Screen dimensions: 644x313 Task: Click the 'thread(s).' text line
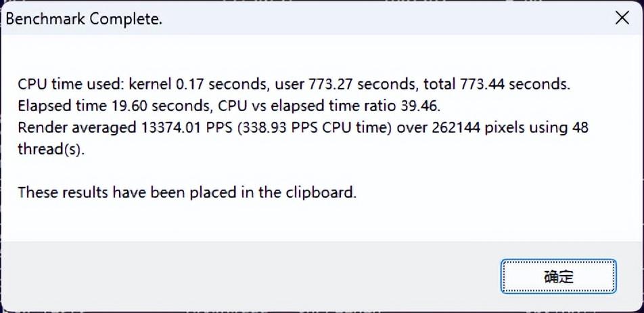51,149
